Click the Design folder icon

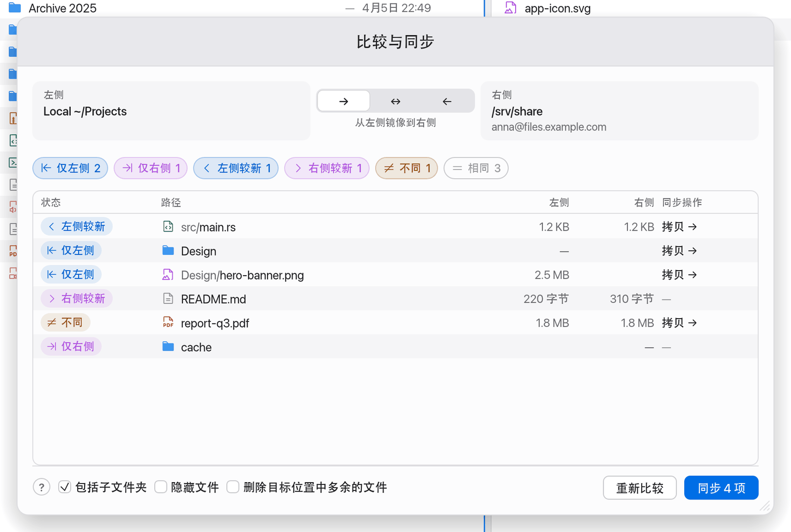click(x=168, y=250)
